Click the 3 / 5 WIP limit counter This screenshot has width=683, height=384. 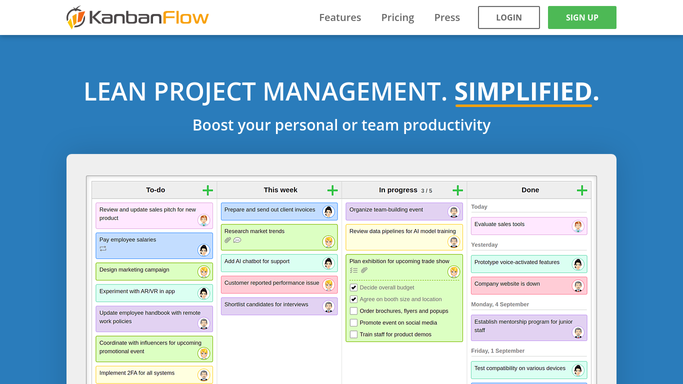[x=426, y=191]
